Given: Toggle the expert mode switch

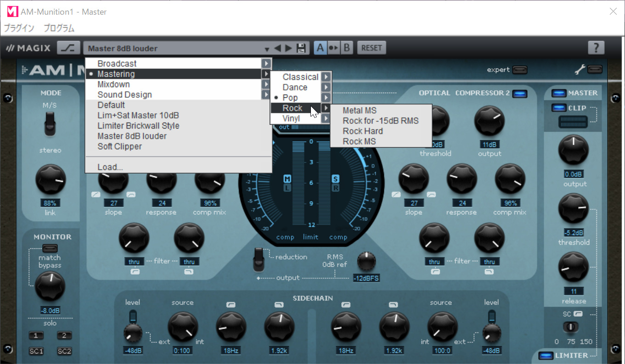Looking at the screenshot, I should (x=520, y=70).
